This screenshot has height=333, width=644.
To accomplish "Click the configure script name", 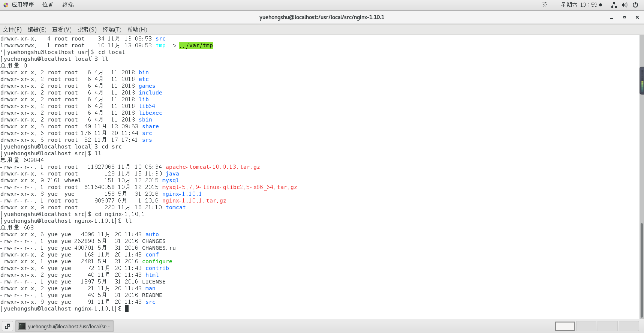I will coord(157,261).
